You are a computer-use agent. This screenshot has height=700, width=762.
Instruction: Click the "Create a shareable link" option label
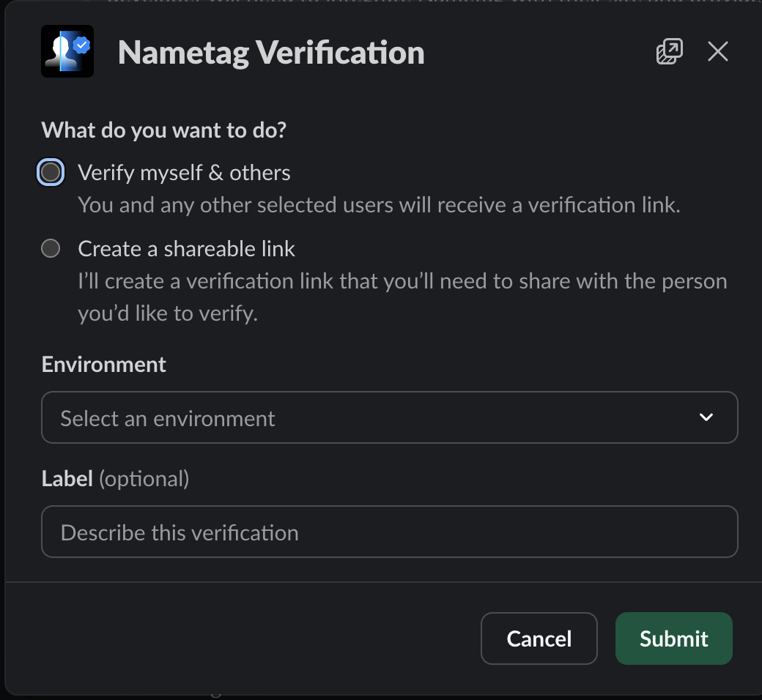tap(186, 249)
